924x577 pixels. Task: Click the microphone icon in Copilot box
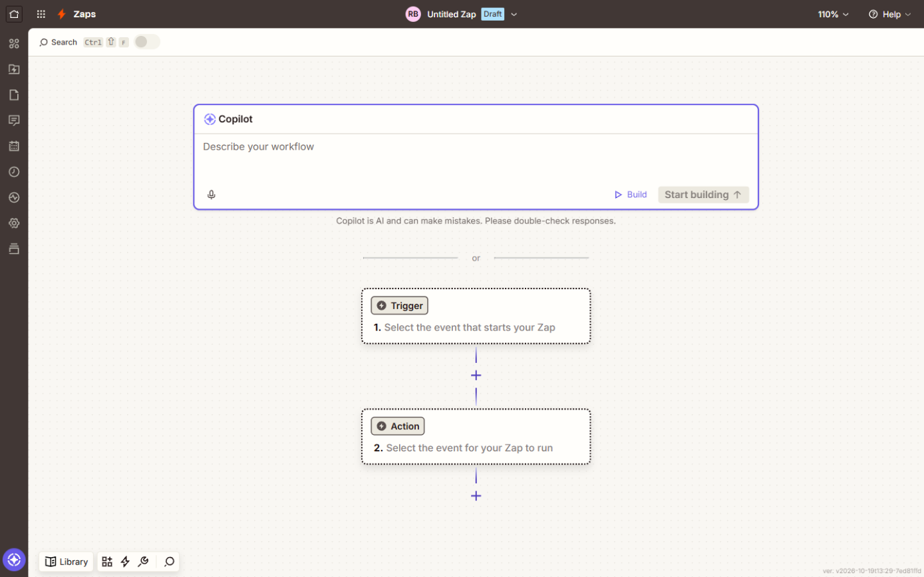pyautogui.click(x=212, y=195)
